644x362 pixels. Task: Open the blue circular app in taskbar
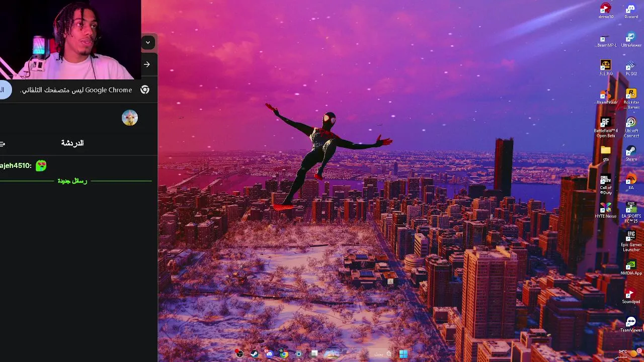(299, 354)
